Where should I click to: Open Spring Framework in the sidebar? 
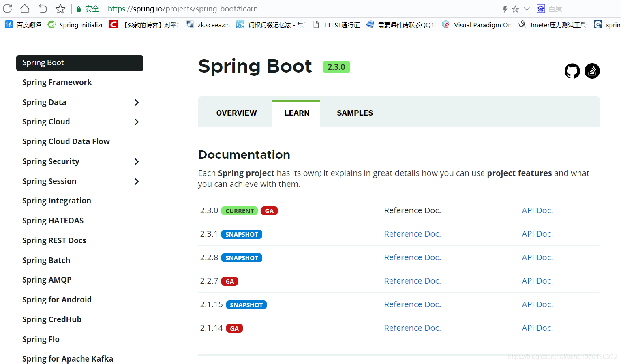coord(57,82)
